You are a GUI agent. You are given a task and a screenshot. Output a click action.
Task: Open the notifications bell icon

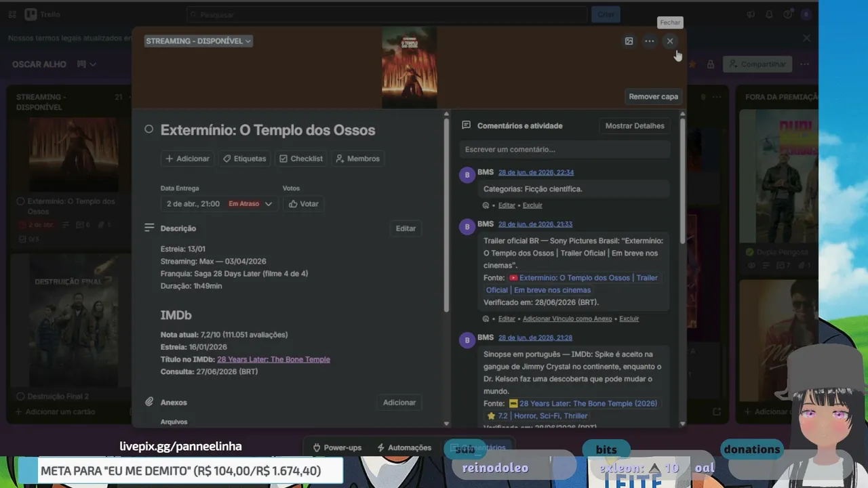769,14
